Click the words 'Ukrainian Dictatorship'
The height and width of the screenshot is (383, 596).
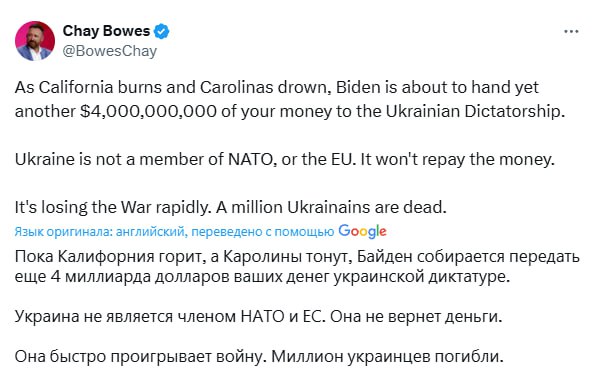tap(473, 111)
